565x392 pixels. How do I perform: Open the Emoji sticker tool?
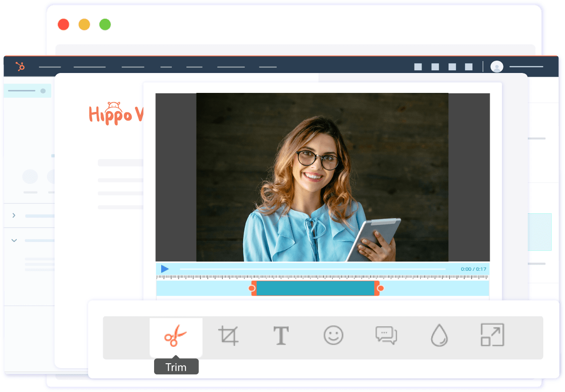(333, 335)
